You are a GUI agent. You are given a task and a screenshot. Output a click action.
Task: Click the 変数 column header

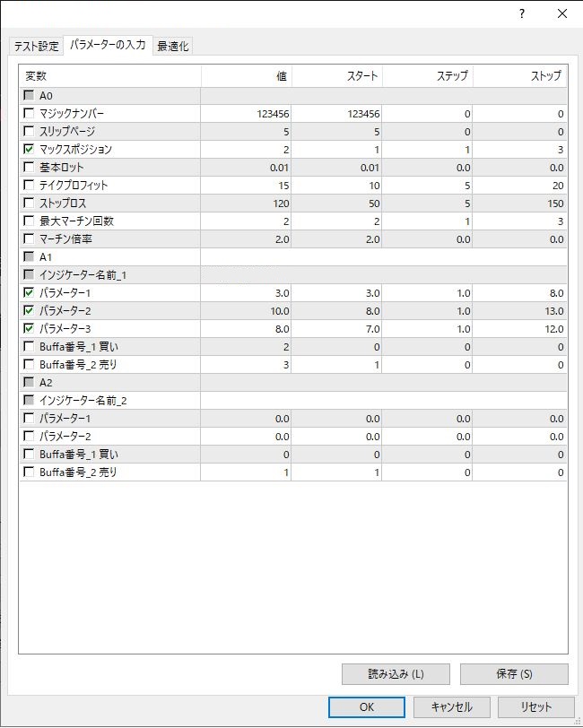[x=109, y=76]
